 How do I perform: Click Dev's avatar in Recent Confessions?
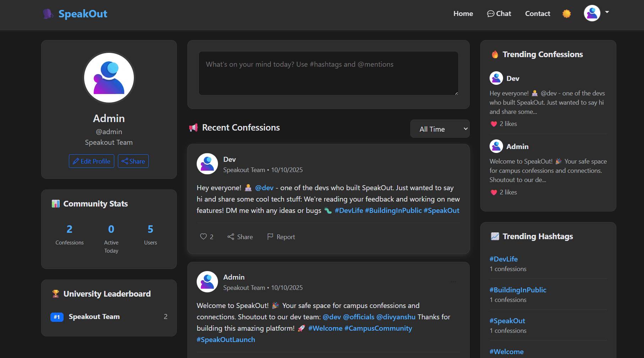tap(207, 164)
